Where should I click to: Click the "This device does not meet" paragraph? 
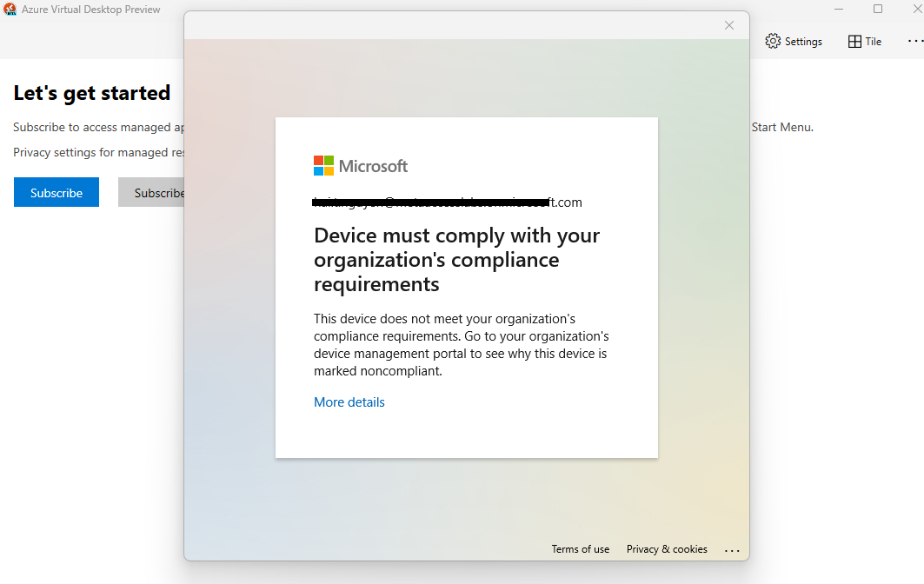click(x=462, y=345)
